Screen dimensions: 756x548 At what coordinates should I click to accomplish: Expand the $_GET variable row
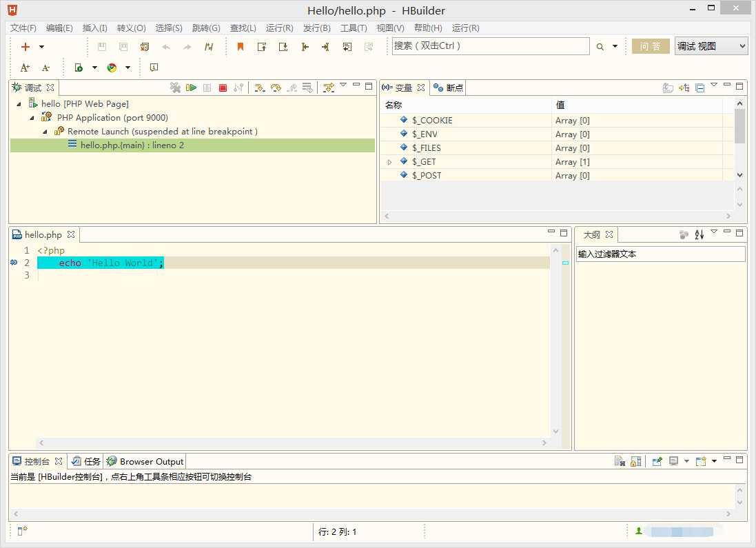[389, 162]
